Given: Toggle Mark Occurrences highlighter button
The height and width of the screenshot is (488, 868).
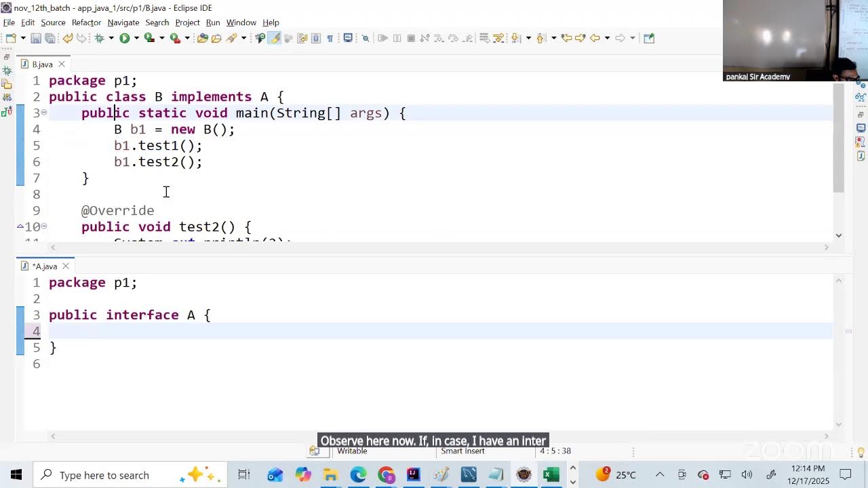Looking at the screenshot, I should [274, 38].
